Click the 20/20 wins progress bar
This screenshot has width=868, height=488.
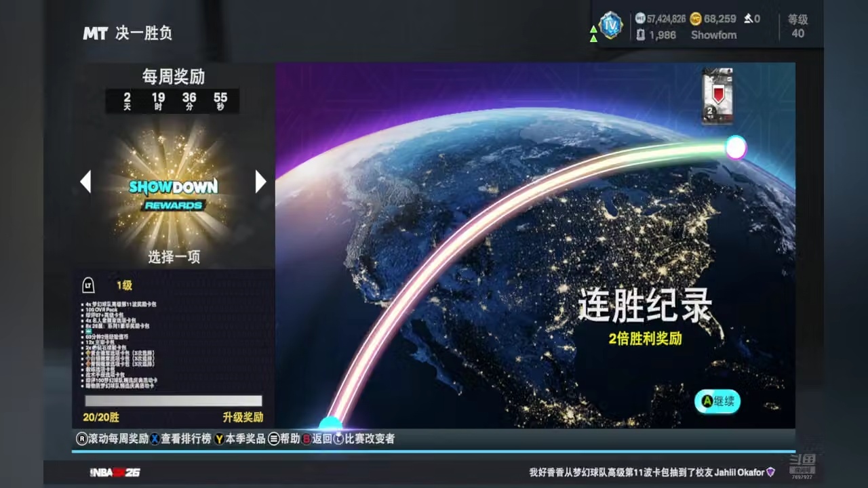[x=173, y=401]
